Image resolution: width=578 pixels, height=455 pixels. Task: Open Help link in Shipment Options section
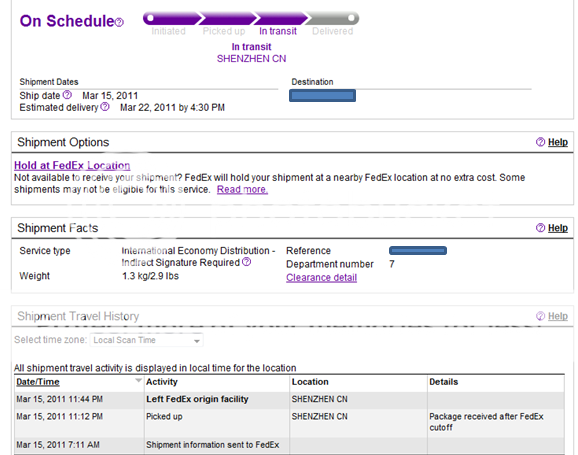tap(558, 142)
